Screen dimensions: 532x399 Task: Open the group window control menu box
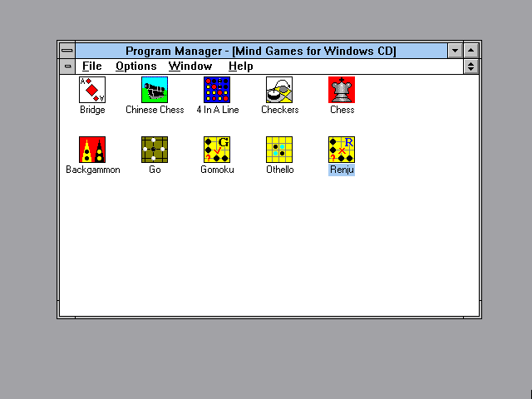[67, 66]
